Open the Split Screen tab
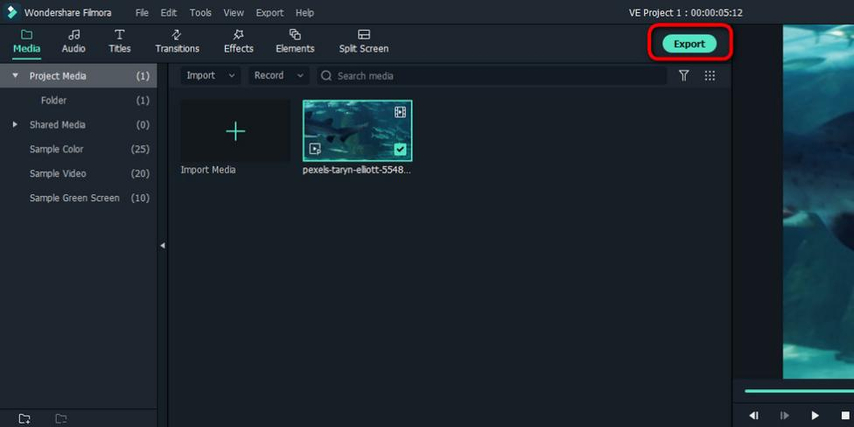The image size is (854, 427). point(364,42)
